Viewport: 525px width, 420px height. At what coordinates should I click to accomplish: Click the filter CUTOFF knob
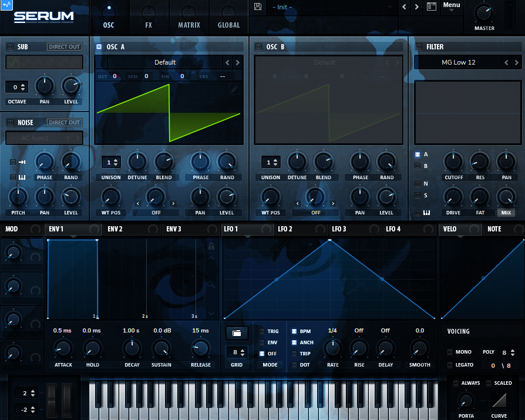click(453, 162)
